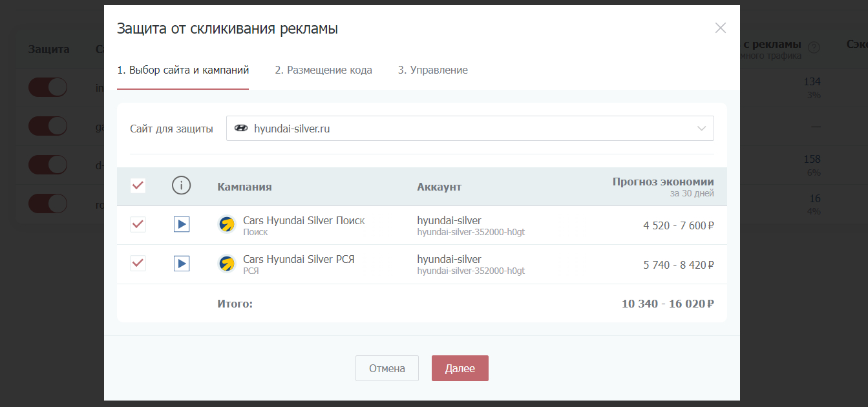
Task: Toggle first protection switch in background table
Action: pos(48,87)
